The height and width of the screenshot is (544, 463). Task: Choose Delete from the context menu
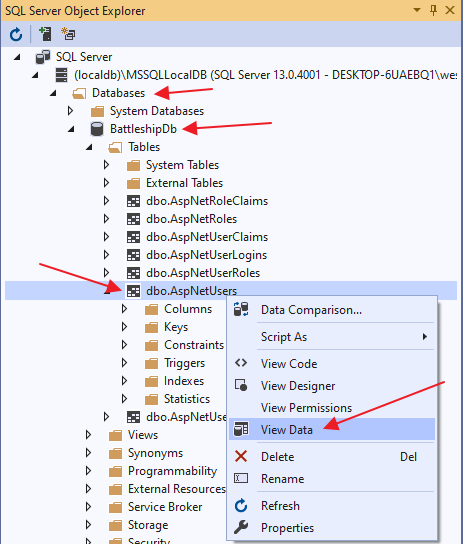(332, 457)
